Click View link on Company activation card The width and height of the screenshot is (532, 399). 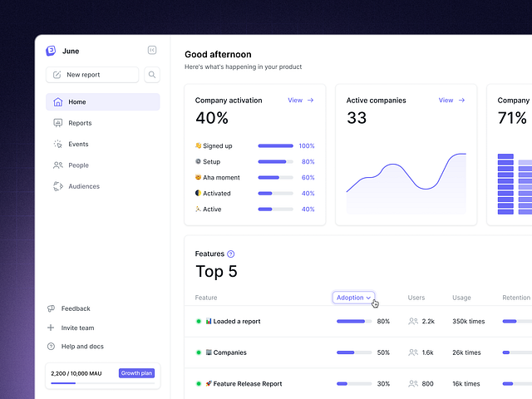coord(300,101)
